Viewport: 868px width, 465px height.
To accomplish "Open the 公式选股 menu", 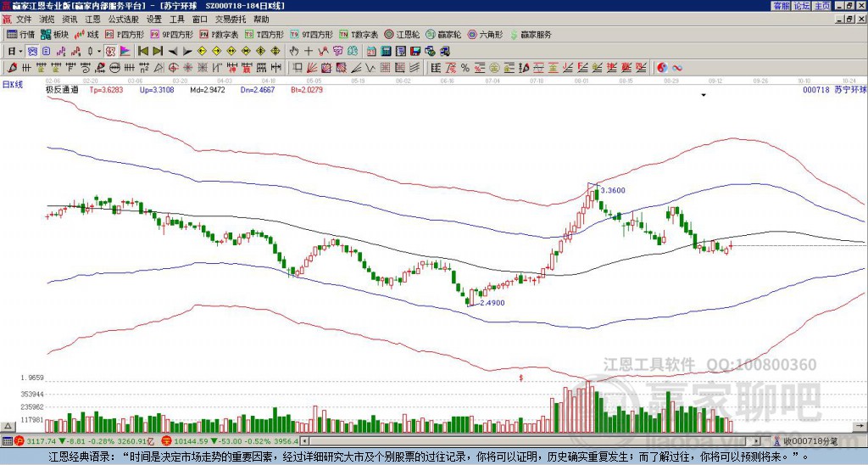I will click(x=124, y=20).
